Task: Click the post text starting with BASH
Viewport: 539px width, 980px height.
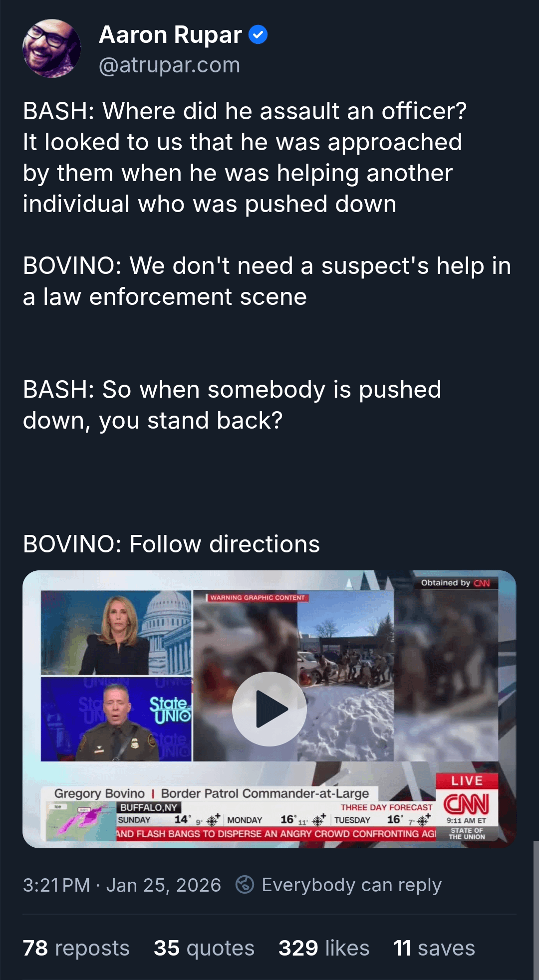Action: [x=267, y=327]
